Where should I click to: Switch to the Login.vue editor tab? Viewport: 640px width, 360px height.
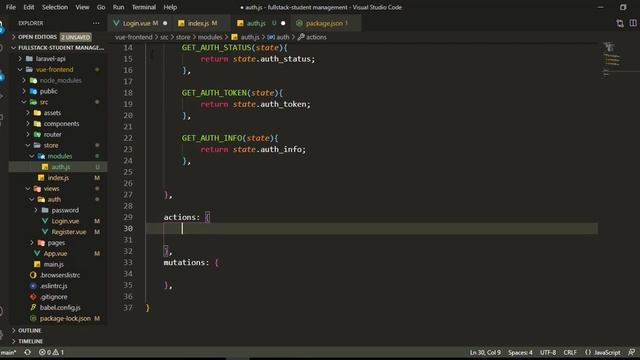(x=140, y=23)
